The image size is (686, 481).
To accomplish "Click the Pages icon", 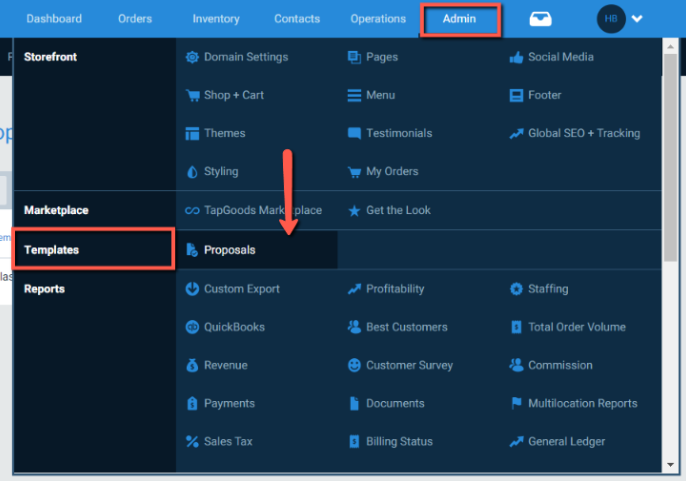I will pyautogui.click(x=354, y=57).
